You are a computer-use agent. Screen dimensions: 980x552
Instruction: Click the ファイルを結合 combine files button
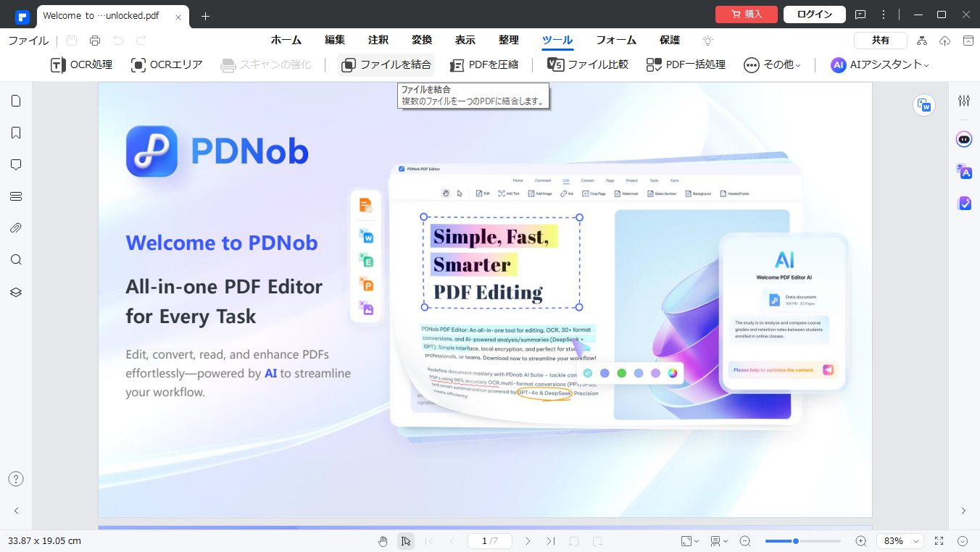click(386, 65)
